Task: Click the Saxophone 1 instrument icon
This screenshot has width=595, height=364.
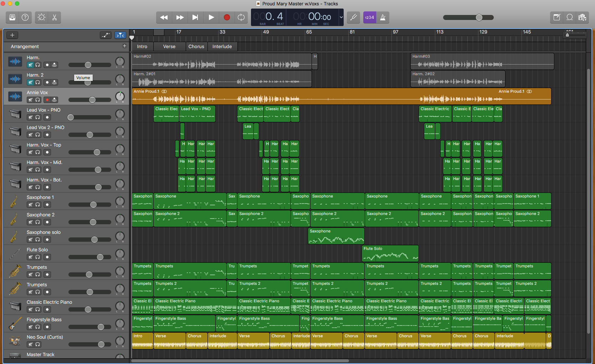Action: [x=14, y=201]
